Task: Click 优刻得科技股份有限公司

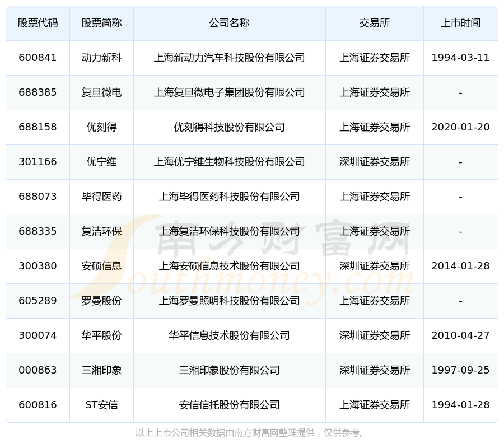Action: pyautogui.click(x=229, y=127)
